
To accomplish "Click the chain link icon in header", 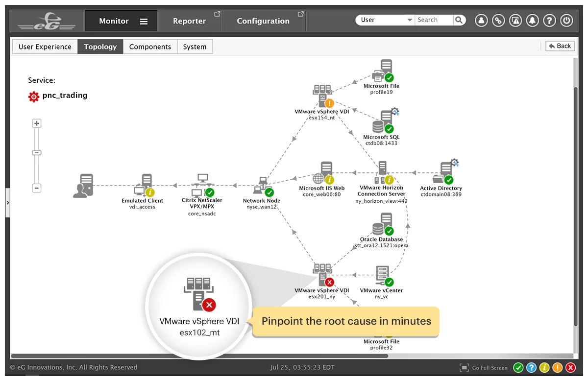I will 498,21.
